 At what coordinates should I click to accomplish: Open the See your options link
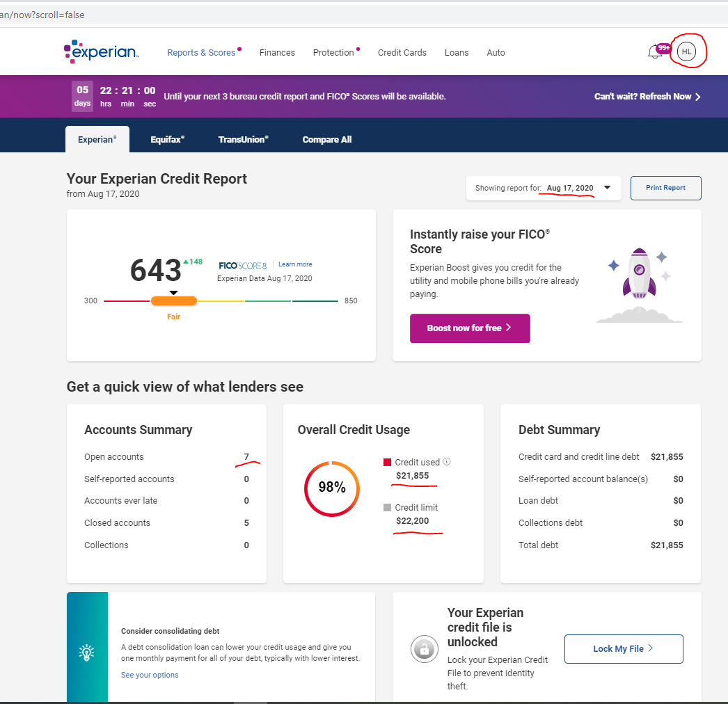pyautogui.click(x=150, y=675)
